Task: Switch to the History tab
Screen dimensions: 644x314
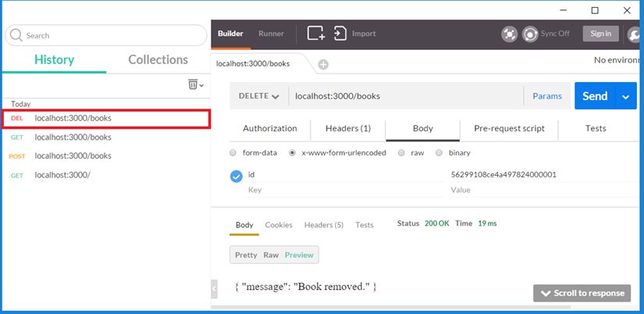Action: point(54,60)
